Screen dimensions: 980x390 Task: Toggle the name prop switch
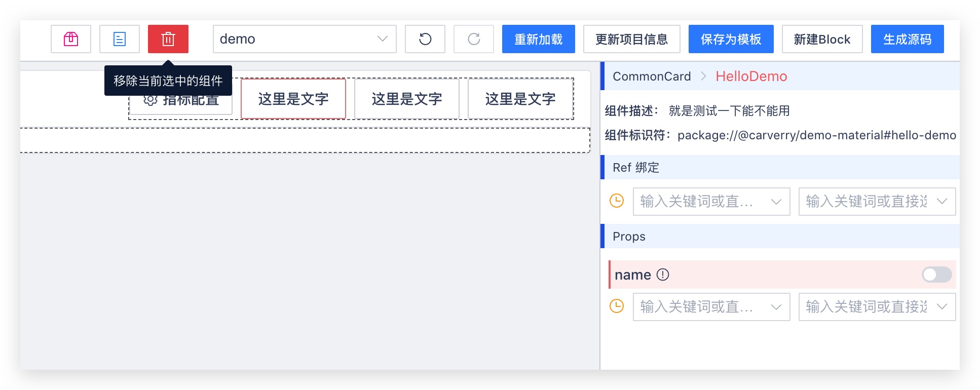click(x=936, y=275)
